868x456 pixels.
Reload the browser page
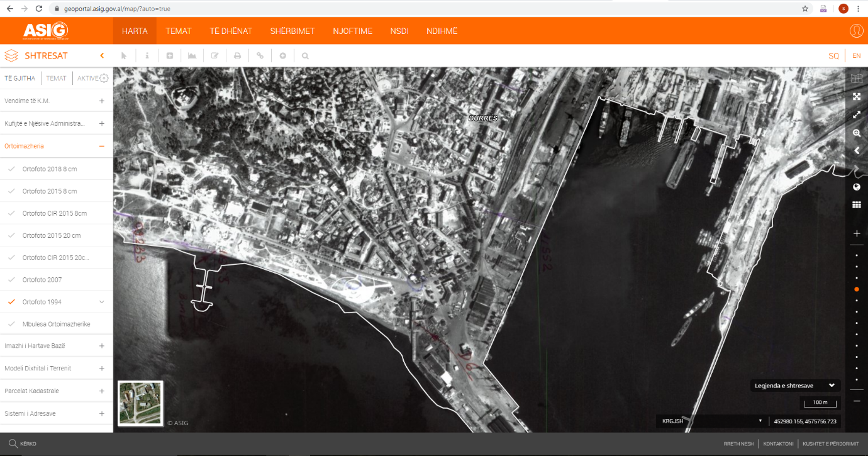point(39,9)
